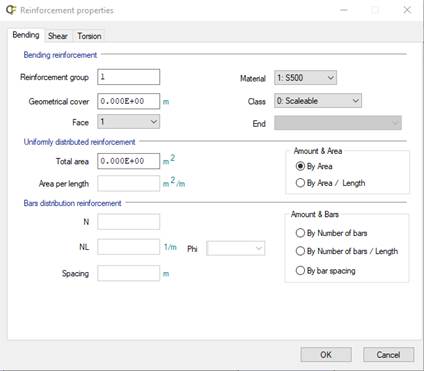Close the Reinforcement properties dialog
Image resolution: width=424 pixels, height=371 pixels.
pos(407,10)
